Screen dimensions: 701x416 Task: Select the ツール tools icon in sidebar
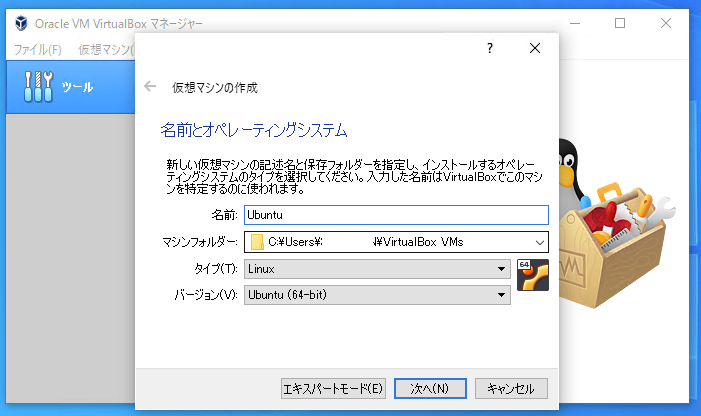(38, 86)
